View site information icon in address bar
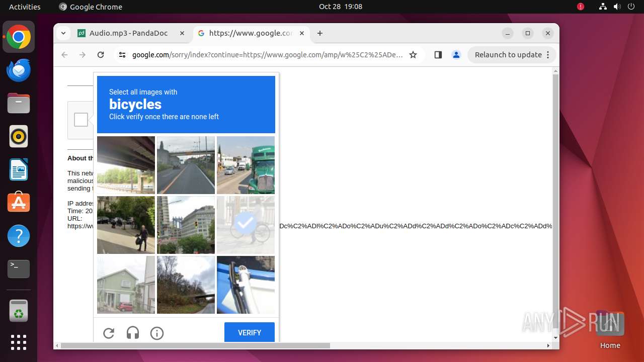The image size is (644, 362). click(122, 55)
